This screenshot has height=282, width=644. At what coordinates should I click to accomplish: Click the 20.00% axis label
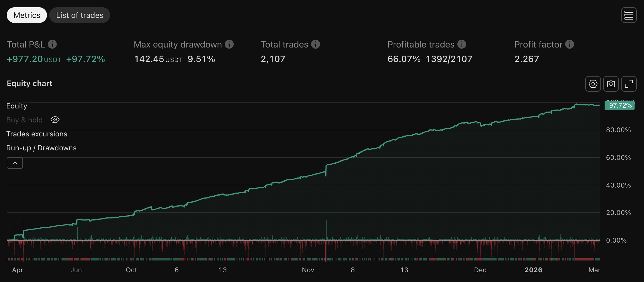point(618,213)
